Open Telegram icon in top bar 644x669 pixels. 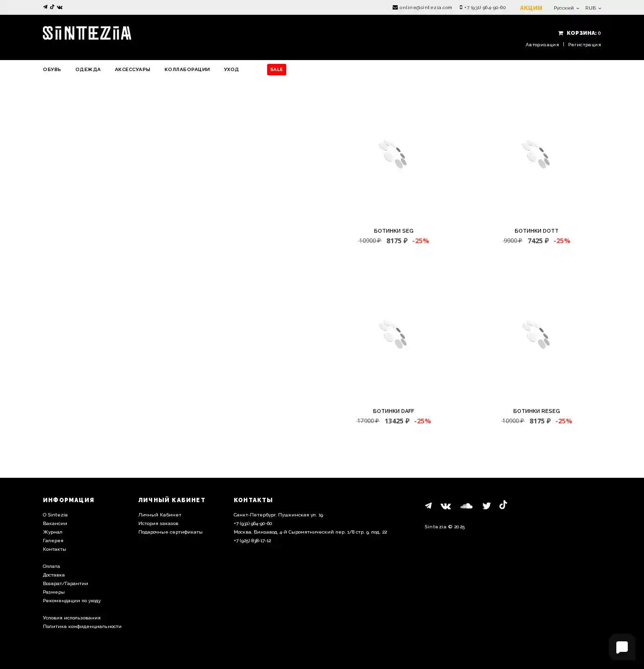45,7
